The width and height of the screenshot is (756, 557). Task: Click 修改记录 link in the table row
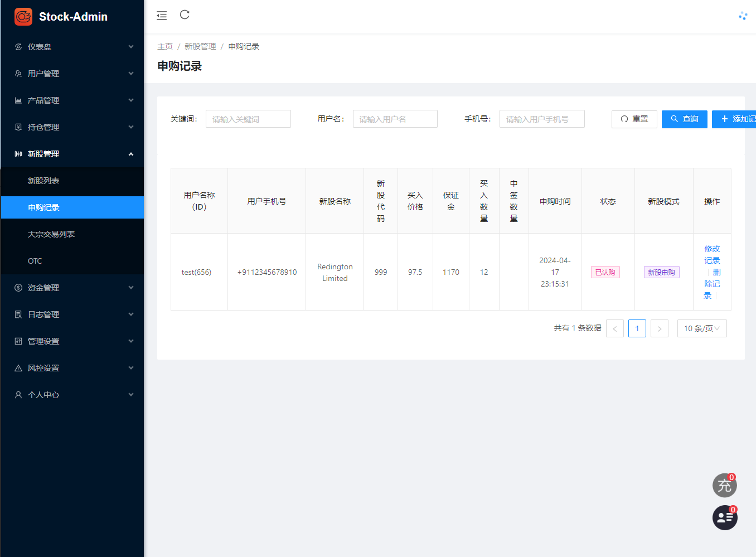point(712,254)
